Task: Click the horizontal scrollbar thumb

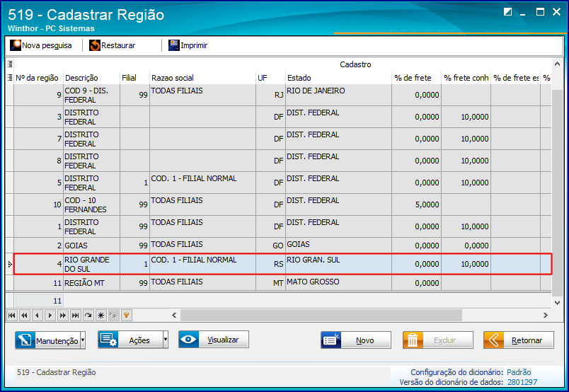Action: click(x=321, y=315)
